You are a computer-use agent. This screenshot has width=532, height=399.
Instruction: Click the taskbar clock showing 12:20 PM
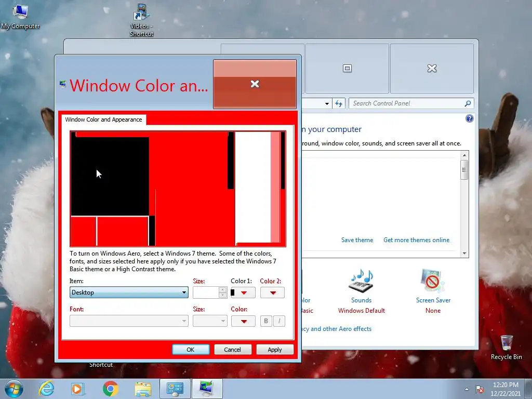[x=506, y=385]
